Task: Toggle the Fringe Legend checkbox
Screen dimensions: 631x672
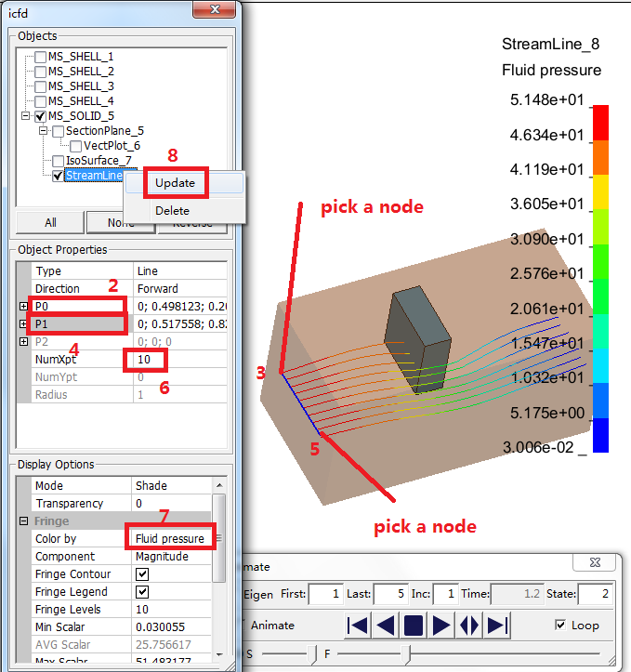Action: click(x=142, y=592)
